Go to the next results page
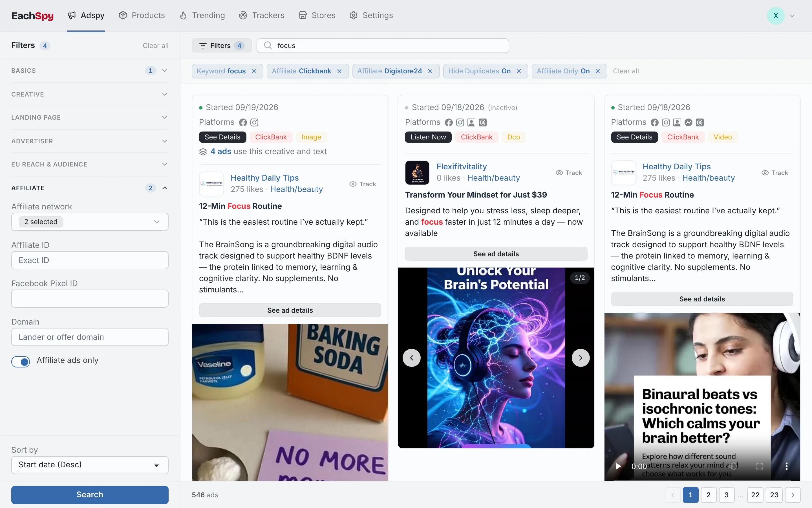Viewport: 812px width, 508px height. coord(793,495)
